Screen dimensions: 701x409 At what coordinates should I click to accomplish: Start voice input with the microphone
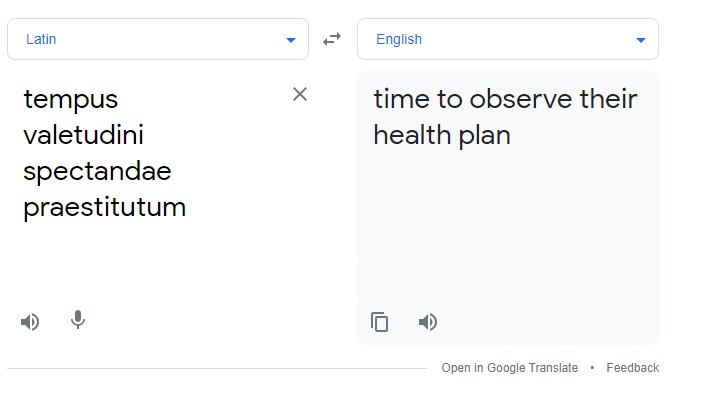click(x=78, y=320)
